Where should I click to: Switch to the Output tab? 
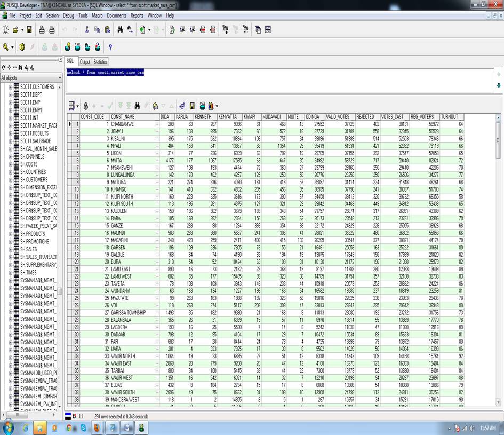click(x=85, y=62)
